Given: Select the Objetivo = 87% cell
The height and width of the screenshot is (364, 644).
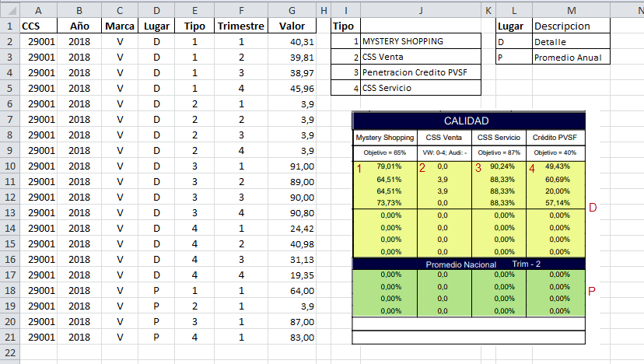Looking at the screenshot, I should (x=499, y=152).
